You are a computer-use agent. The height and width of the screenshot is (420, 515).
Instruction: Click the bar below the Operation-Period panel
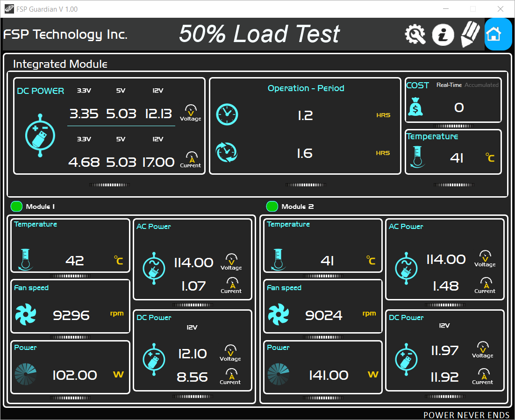coord(306,185)
